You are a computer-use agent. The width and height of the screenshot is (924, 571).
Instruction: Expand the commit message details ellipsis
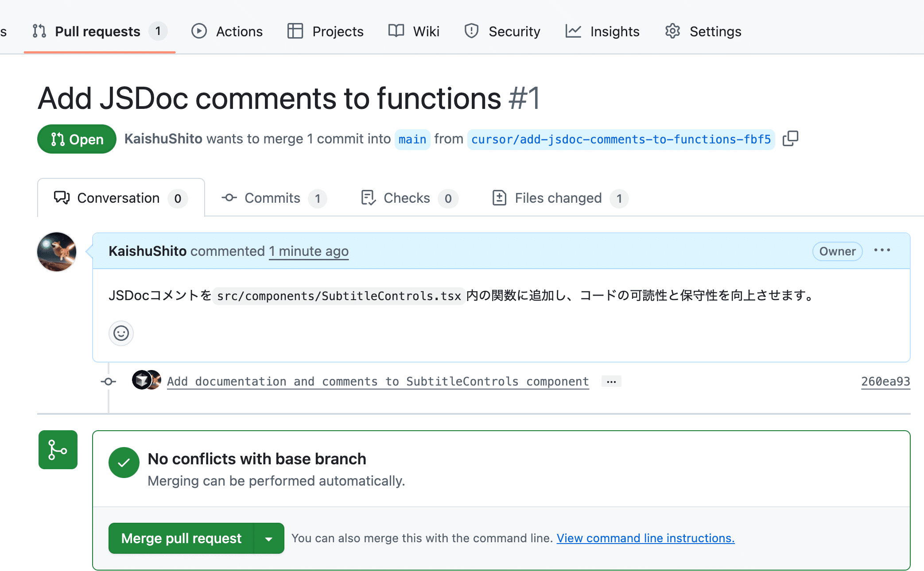[x=611, y=382]
